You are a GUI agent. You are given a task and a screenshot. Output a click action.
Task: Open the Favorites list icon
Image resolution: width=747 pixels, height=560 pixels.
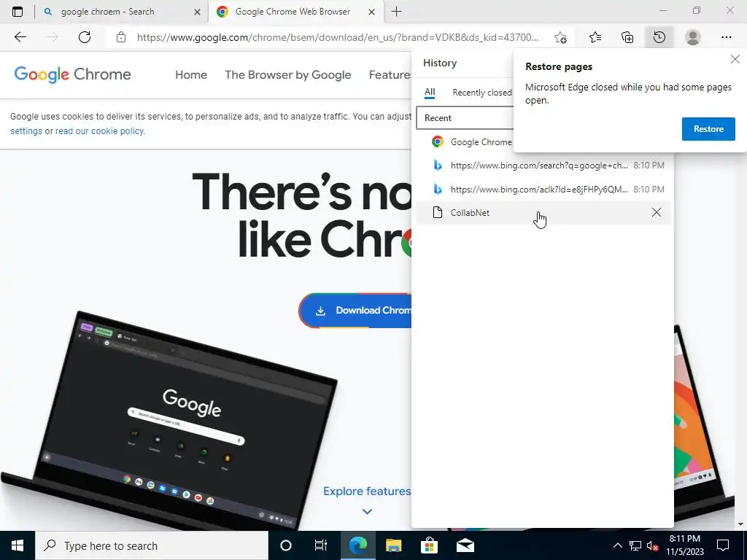click(x=595, y=37)
